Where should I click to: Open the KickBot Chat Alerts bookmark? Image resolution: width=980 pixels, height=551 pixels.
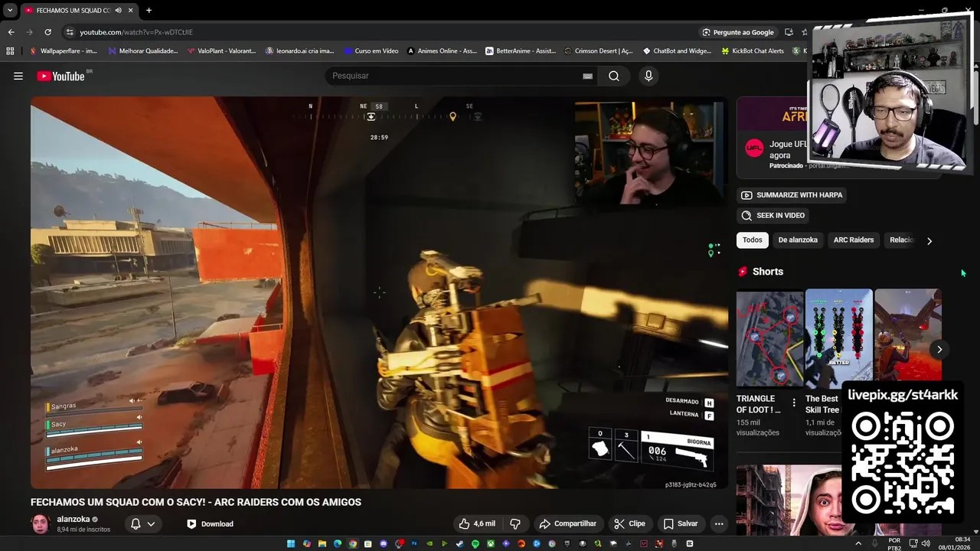[x=753, y=51]
